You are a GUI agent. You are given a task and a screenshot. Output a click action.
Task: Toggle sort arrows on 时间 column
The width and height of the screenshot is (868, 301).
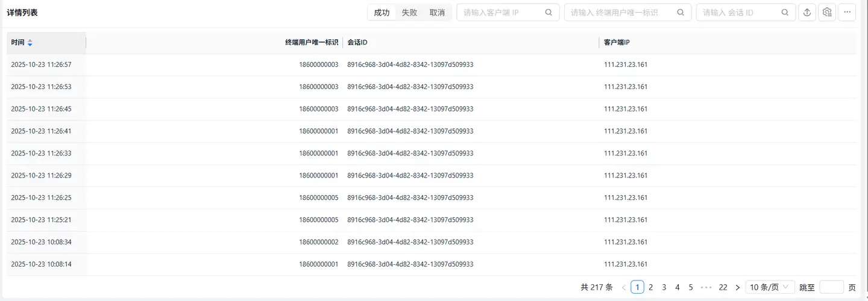(30, 43)
